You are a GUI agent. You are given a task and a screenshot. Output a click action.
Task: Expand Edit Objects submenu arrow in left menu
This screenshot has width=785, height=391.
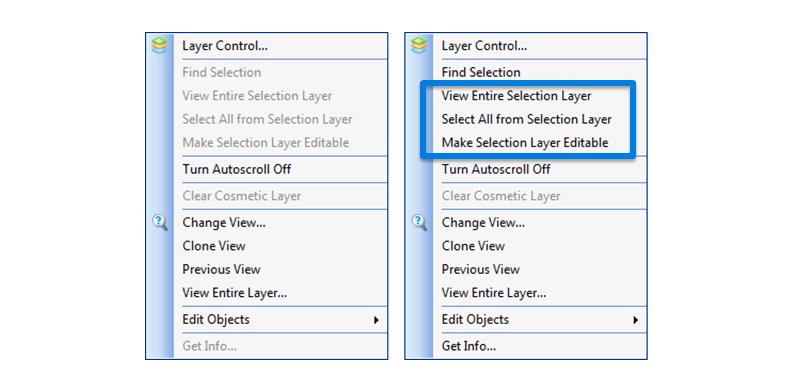(x=376, y=320)
